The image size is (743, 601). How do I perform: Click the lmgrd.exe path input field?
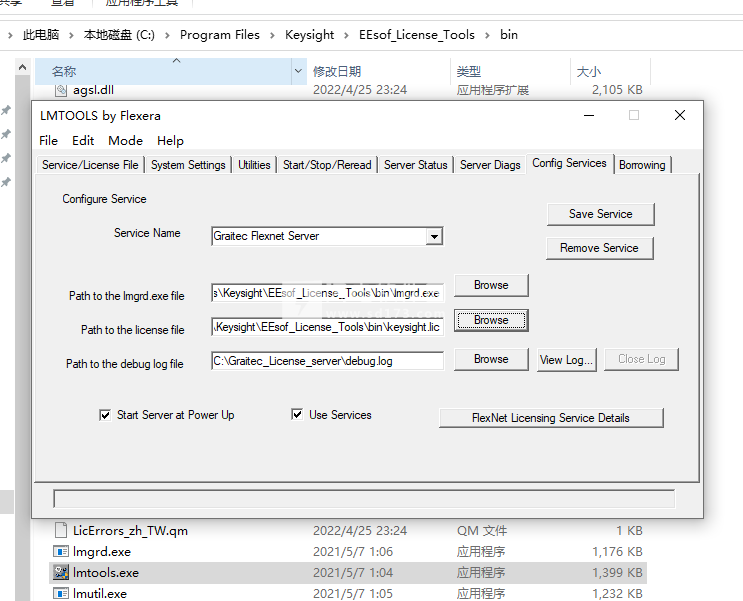(327, 293)
